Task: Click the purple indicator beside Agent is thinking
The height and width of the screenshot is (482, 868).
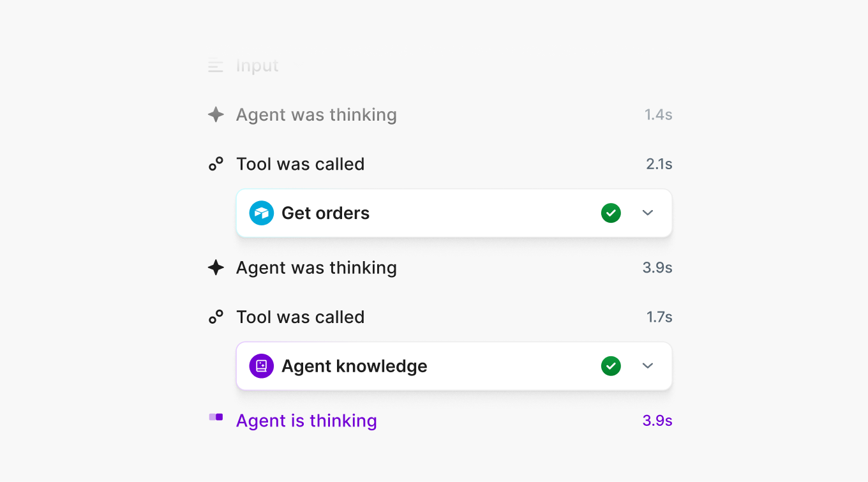Action: pos(216,418)
